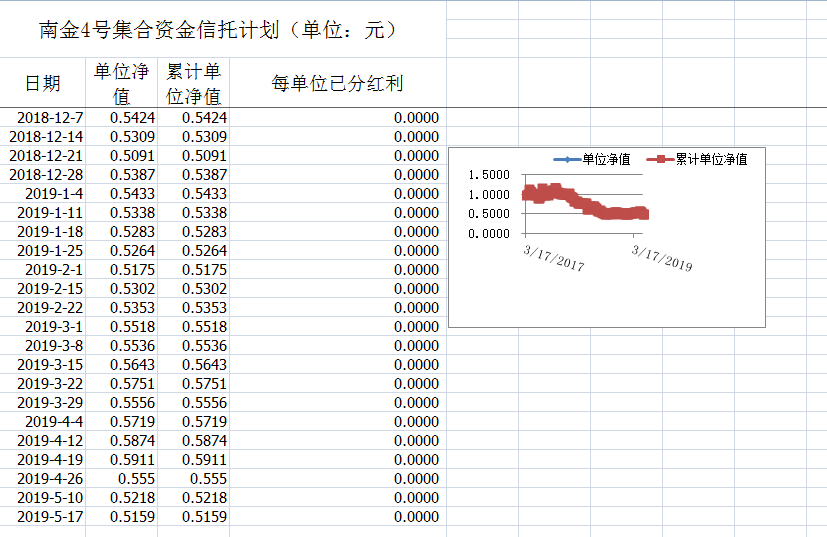The width and height of the screenshot is (827, 537).
Task: Click the 日期 column header
Action: click(43, 83)
